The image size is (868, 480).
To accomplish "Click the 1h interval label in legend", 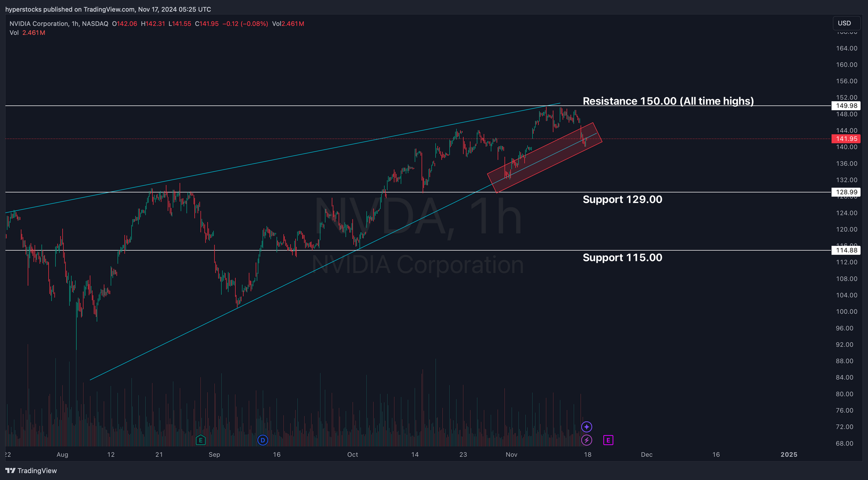I will click(75, 24).
